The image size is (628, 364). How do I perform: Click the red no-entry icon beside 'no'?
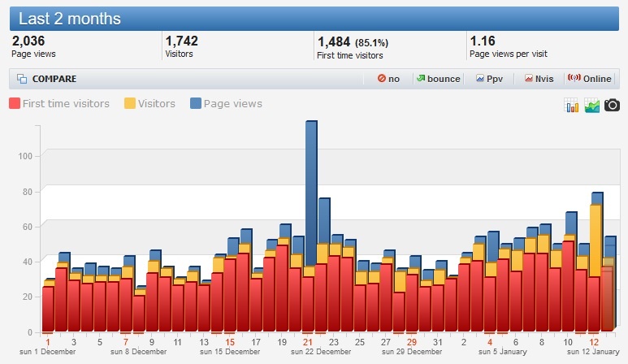[x=381, y=79]
